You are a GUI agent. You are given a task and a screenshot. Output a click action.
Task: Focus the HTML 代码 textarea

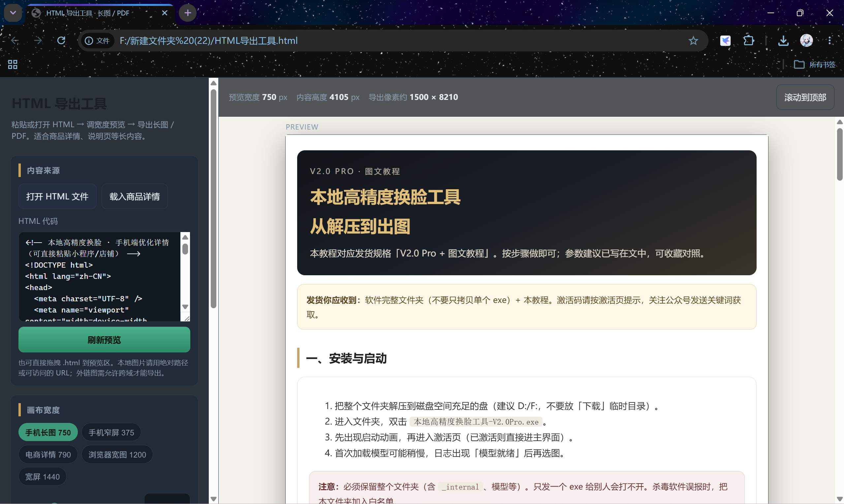(x=99, y=277)
